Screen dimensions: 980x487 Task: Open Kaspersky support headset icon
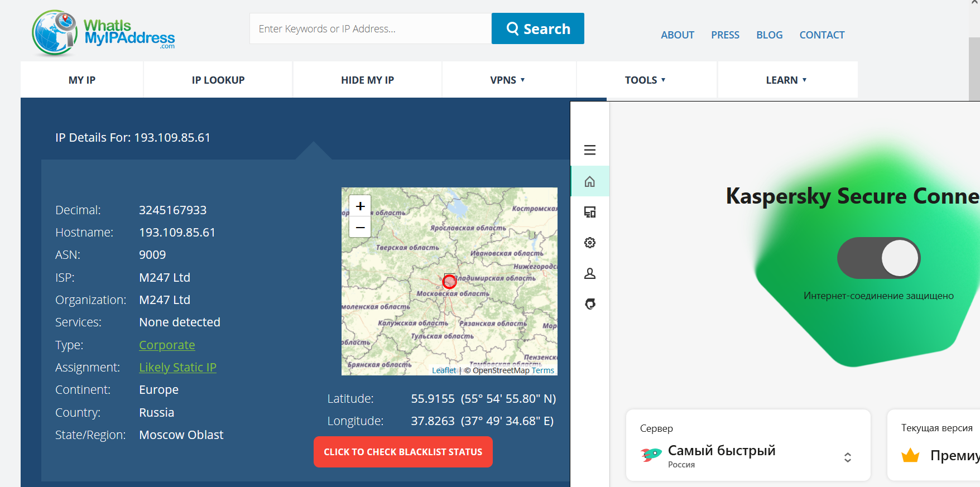click(x=590, y=304)
